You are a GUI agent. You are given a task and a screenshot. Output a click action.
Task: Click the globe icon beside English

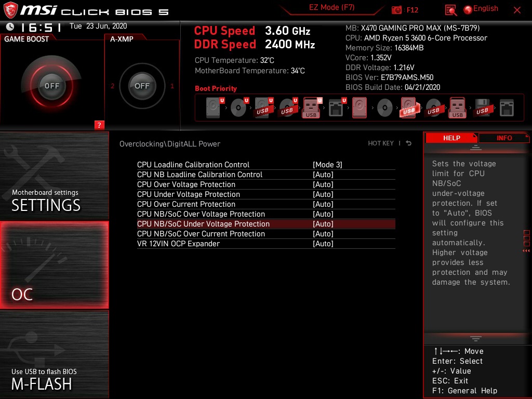coord(468,10)
